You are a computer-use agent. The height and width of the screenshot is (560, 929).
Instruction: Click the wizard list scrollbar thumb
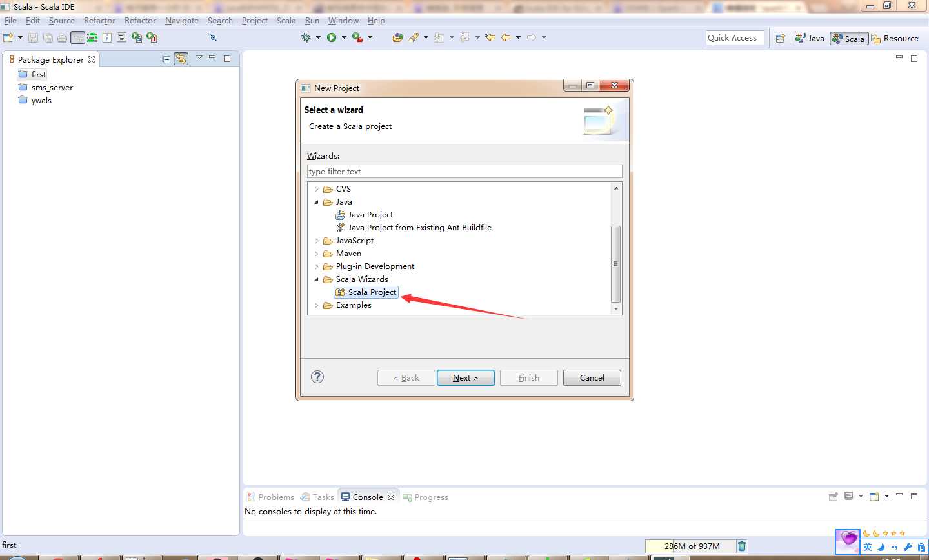point(615,263)
